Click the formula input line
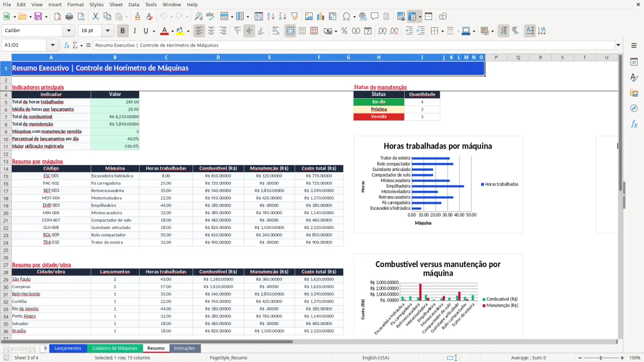This screenshot has width=644, height=362. 354,46
